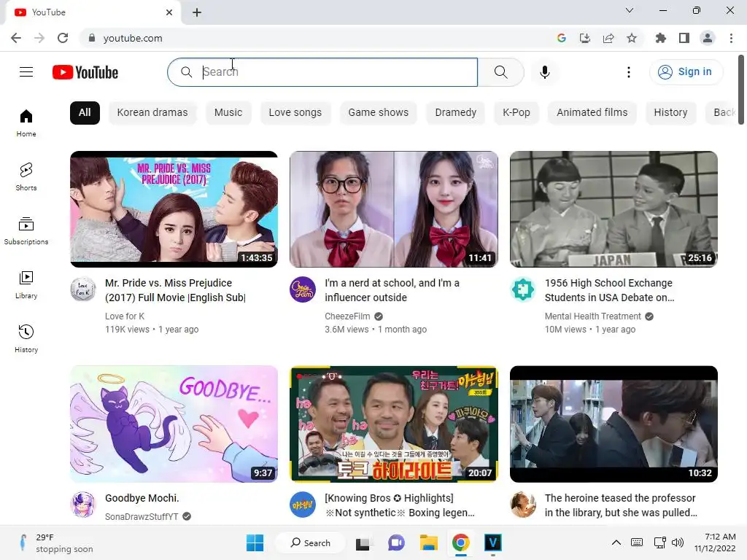Show hidden system tray icons

tap(616, 542)
